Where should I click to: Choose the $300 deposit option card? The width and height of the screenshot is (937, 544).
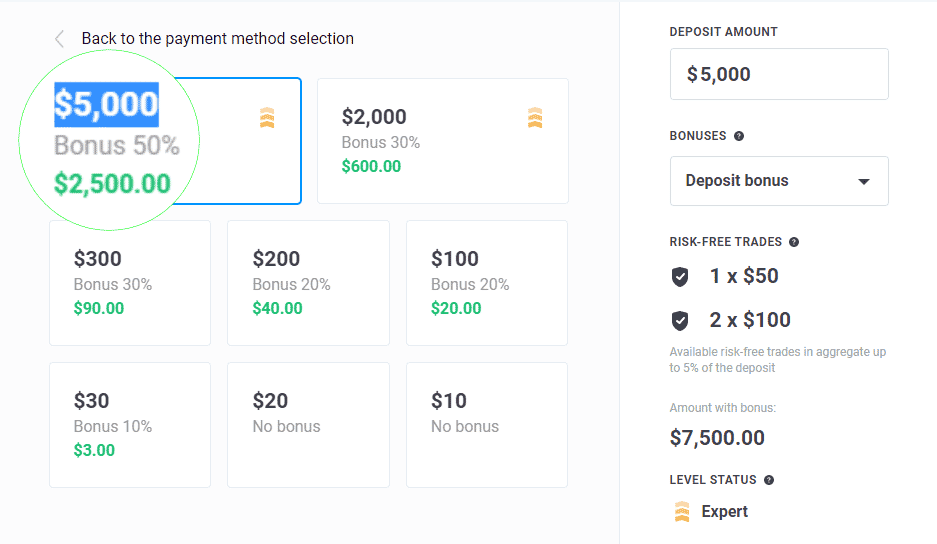pyautogui.click(x=130, y=283)
